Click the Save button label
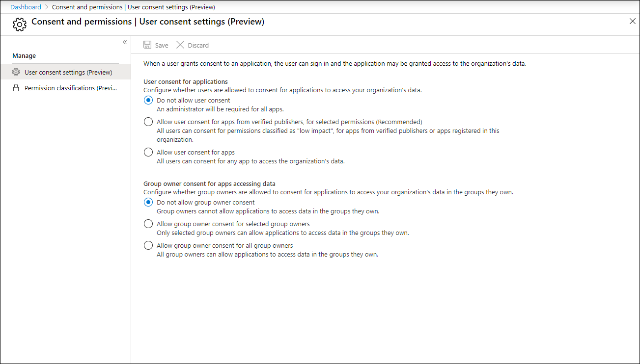 162,45
